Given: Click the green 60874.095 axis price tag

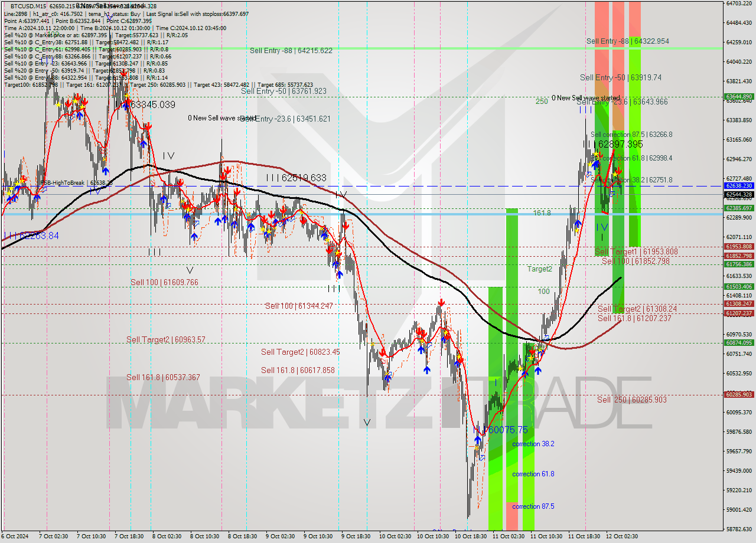Looking at the screenshot, I should (739, 342).
